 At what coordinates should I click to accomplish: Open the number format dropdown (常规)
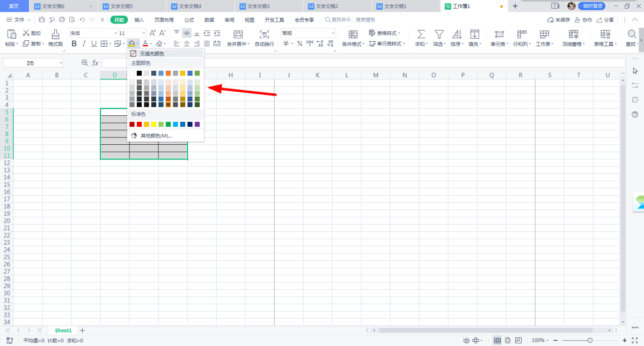pyautogui.click(x=332, y=33)
